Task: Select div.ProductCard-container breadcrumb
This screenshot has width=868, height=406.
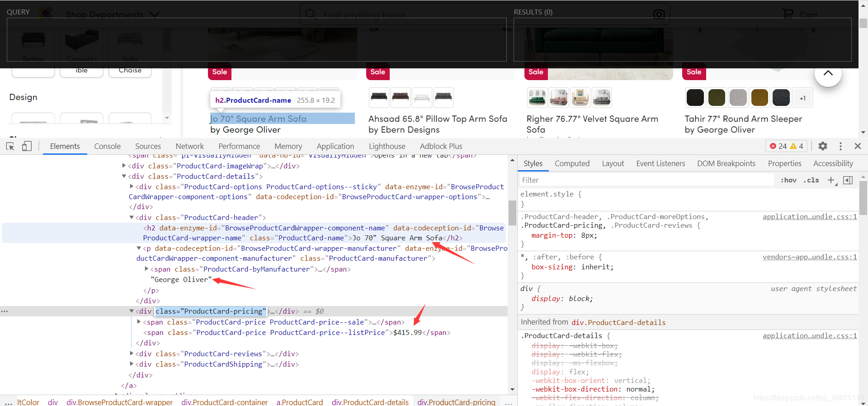Action: coord(224,402)
